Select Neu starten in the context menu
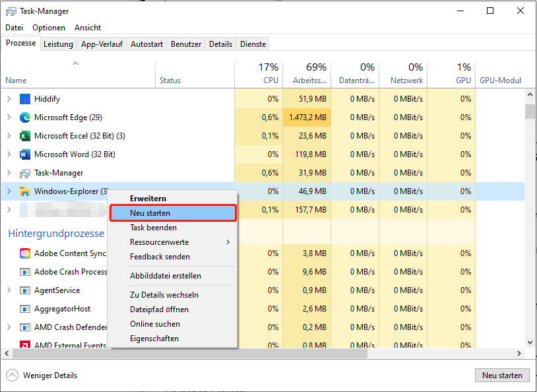Image resolution: width=537 pixels, height=392 pixels. pos(173,212)
